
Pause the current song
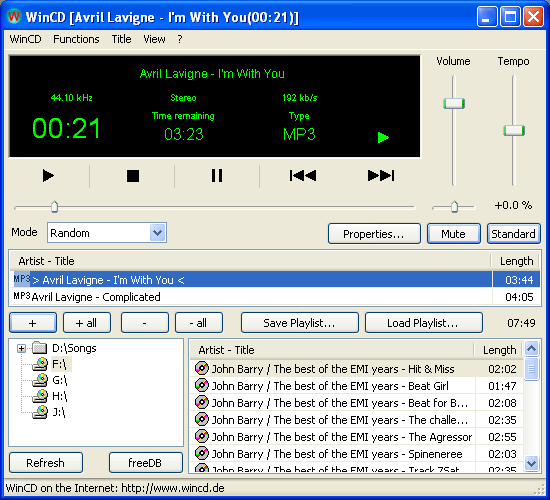pyautogui.click(x=217, y=175)
